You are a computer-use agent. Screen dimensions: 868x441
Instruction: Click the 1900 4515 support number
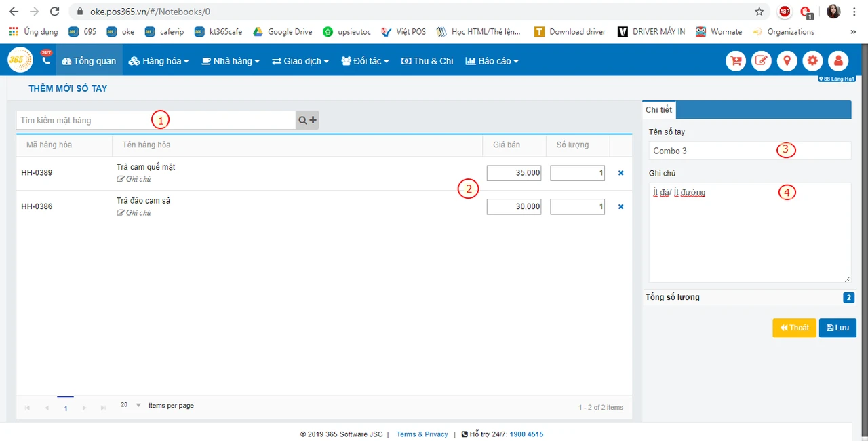coord(526,434)
